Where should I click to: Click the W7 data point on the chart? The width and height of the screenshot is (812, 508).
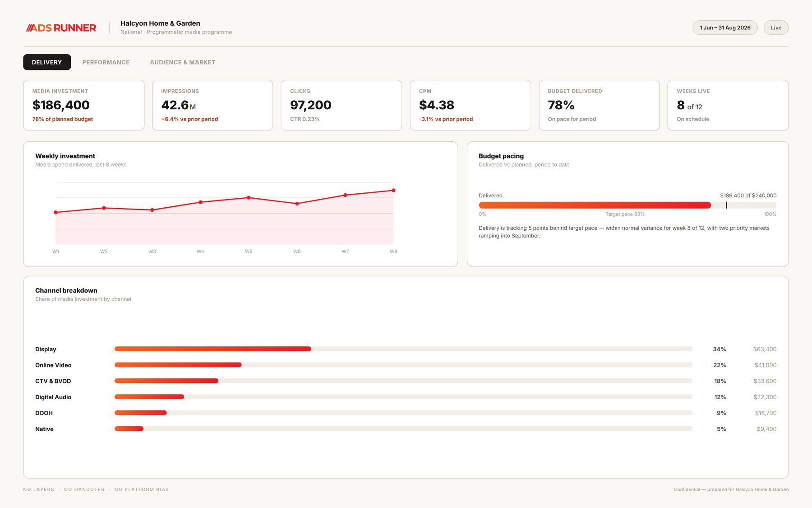point(345,195)
